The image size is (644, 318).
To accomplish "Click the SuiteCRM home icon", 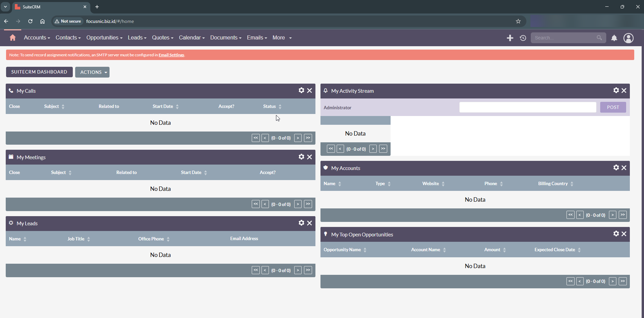I will pyautogui.click(x=13, y=38).
